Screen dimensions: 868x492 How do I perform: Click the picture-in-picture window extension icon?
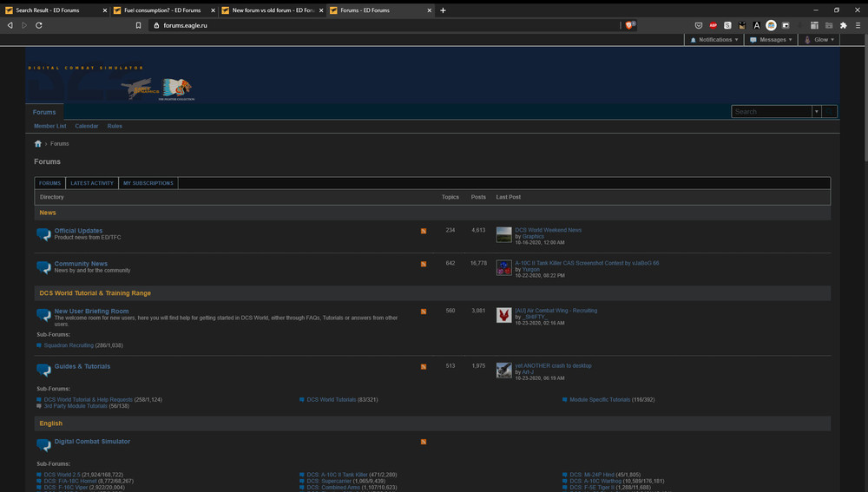(x=785, y=25)
